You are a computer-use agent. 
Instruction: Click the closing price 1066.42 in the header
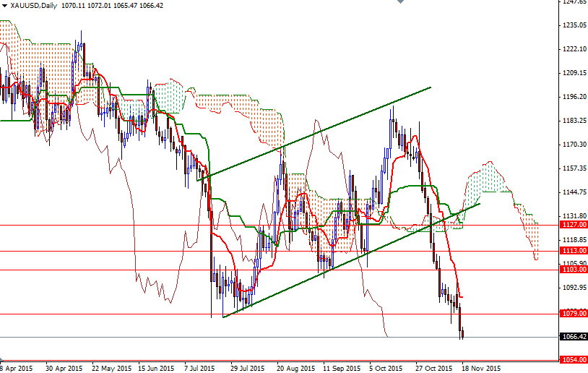pyautogui.click(x=150, y=5)
